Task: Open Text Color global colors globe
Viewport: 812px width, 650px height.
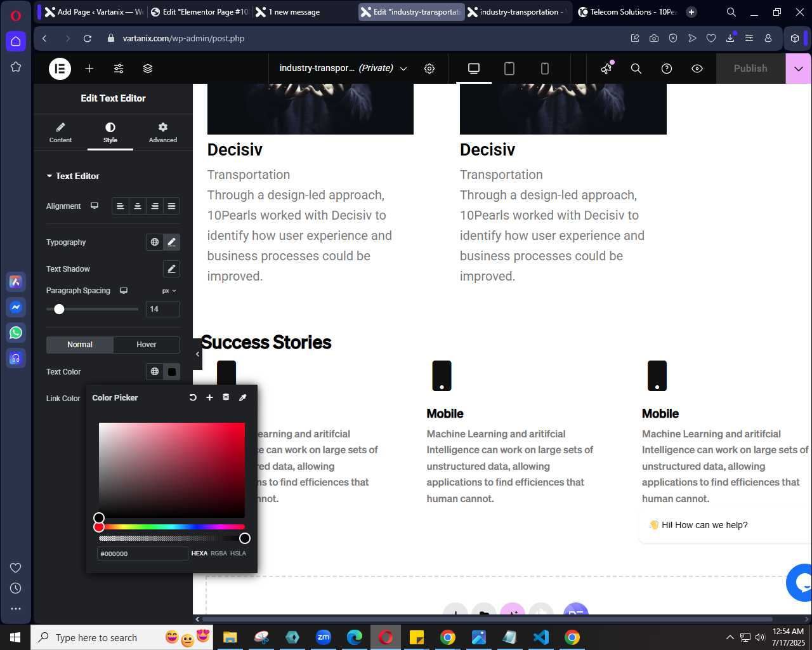Action: (155, 371)
